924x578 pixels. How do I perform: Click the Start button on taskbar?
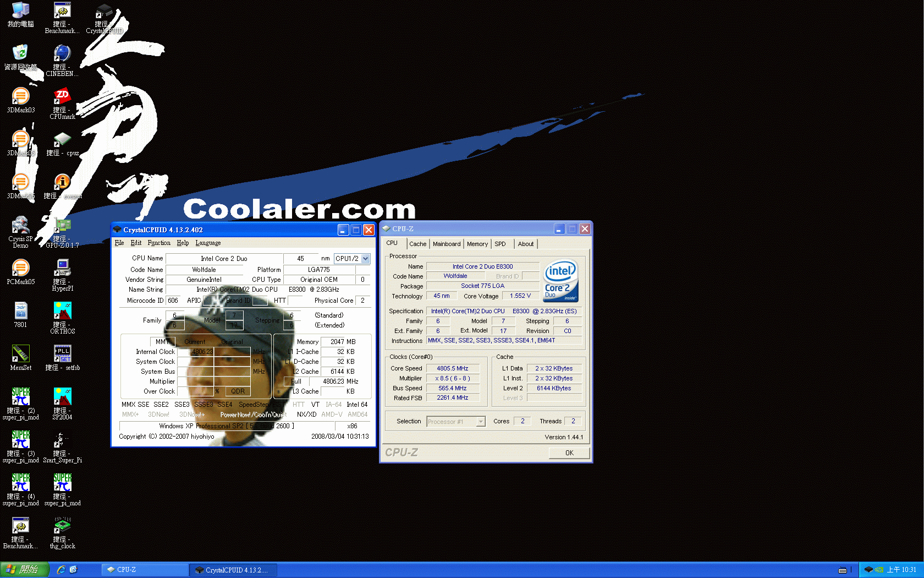coord(25,570)
